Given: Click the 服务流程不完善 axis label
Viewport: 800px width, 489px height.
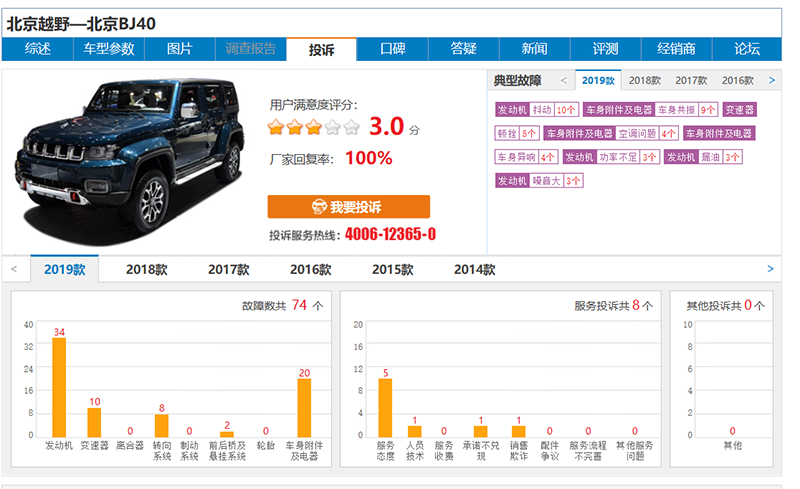Looking at the screenshot, I should coord(588,451).
